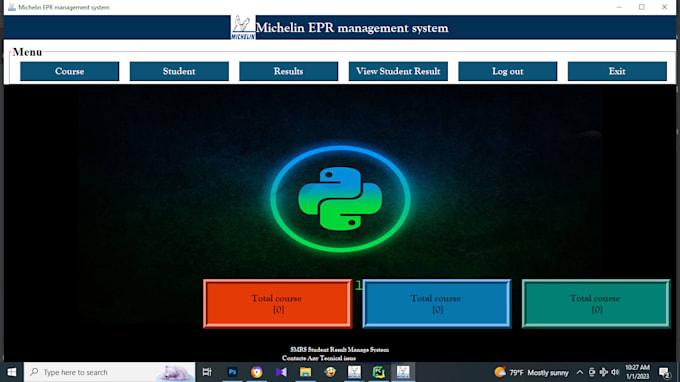Click the app icon in the title bar
680x382 pixels.
pyautogui.click(x=12, y=7)
